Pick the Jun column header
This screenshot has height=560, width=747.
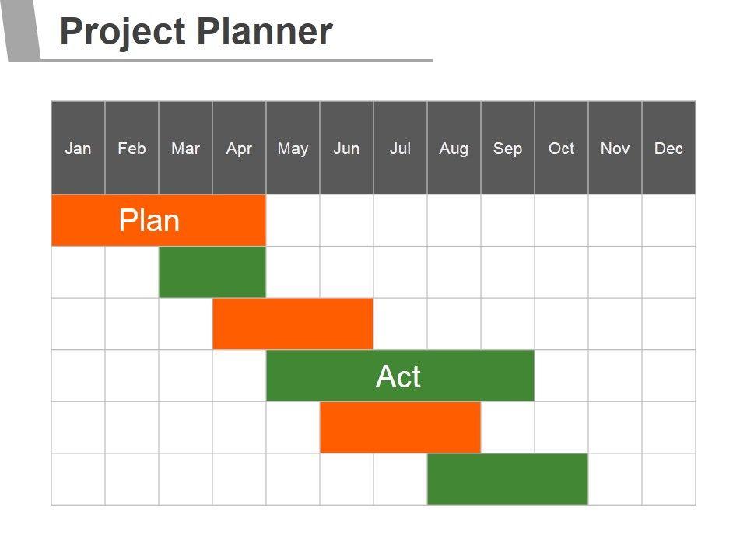[x=346, y=148]
